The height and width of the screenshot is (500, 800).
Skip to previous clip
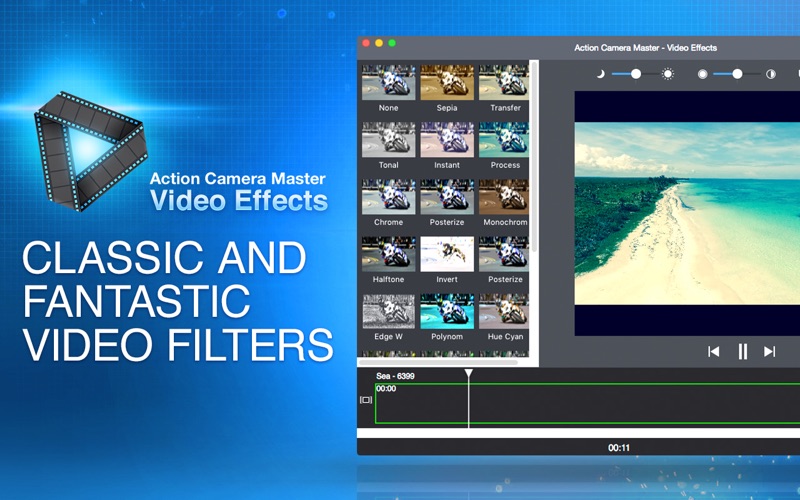point(714,351)
